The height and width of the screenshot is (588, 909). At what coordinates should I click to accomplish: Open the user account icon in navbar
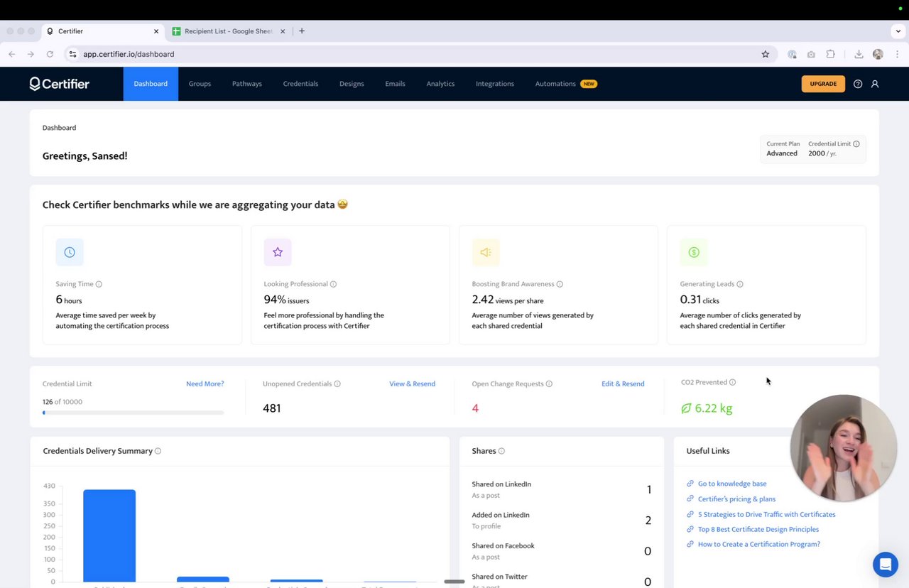pyautogui.click(x=875, y=84)
